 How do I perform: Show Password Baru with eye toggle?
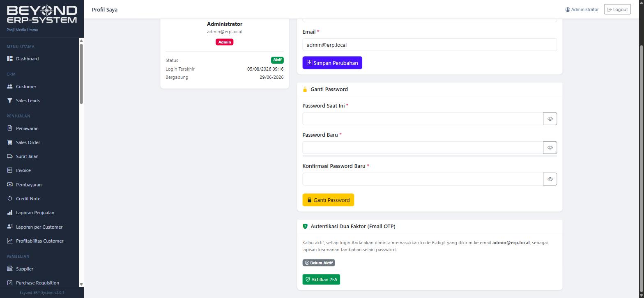coord(550,147)
